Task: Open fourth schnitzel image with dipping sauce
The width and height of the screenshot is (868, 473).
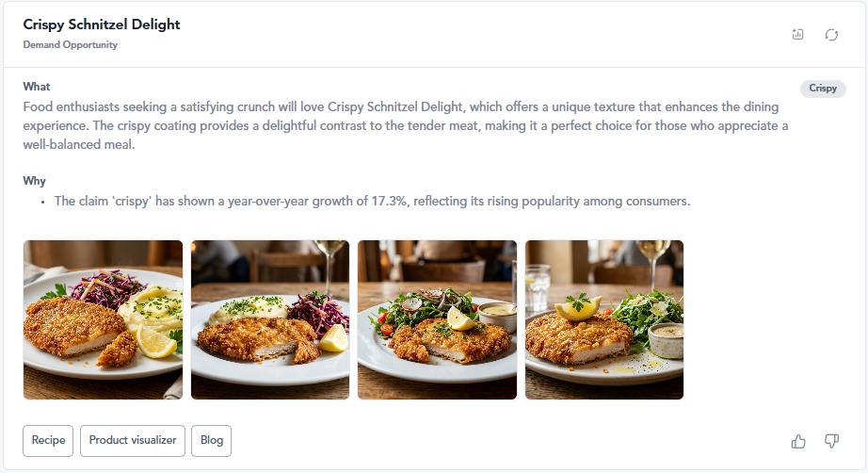Action: click(604, 319)
